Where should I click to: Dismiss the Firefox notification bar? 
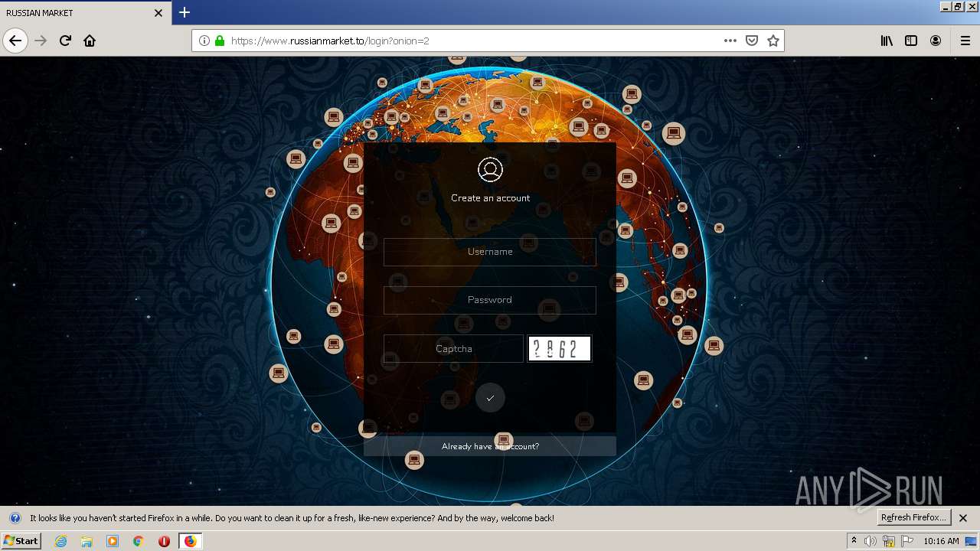point(963,518)
